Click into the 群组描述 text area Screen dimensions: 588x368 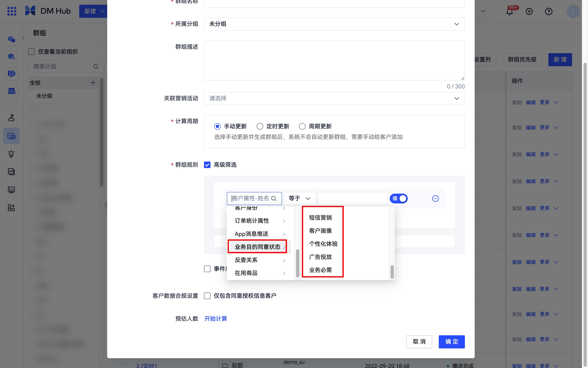[334, 61]
